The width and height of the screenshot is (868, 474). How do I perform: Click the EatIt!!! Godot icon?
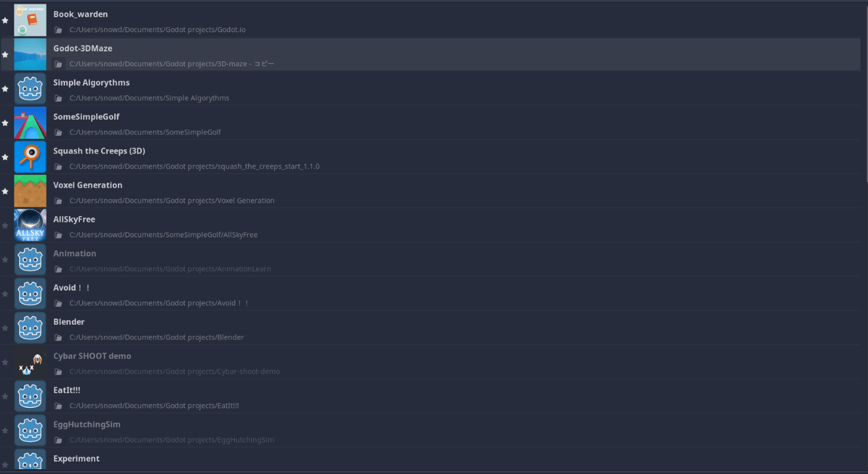[30, 397]
